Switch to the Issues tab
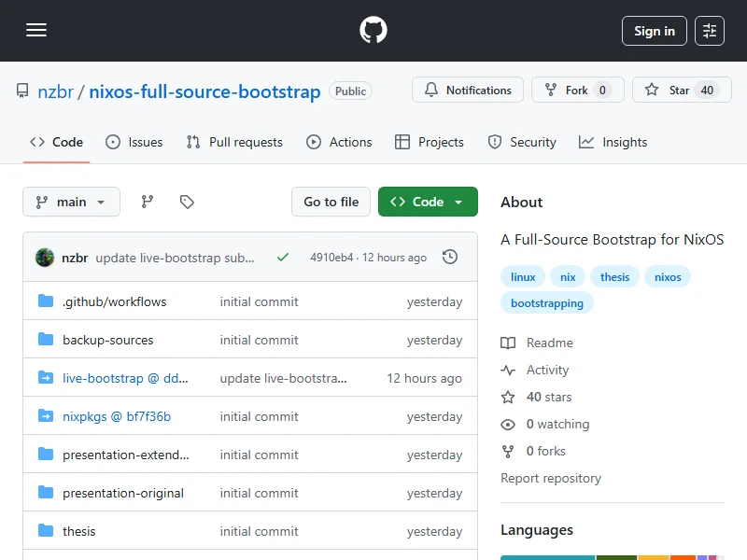747x560 pixels. click(x=134, y=142)
